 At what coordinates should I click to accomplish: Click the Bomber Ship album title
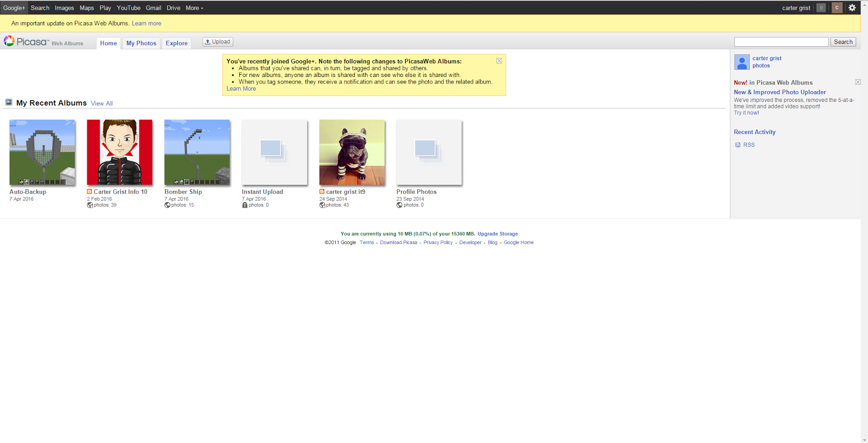point(183,192)
